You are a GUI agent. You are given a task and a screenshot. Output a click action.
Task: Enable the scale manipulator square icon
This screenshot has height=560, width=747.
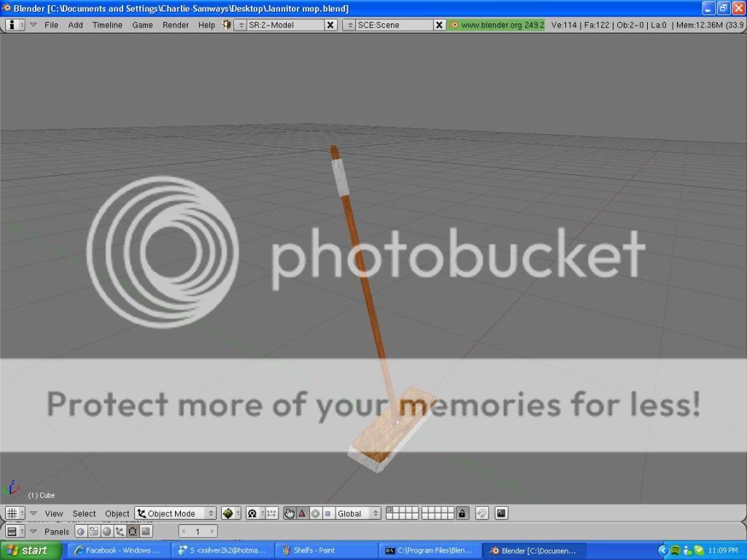pos(328,513)
